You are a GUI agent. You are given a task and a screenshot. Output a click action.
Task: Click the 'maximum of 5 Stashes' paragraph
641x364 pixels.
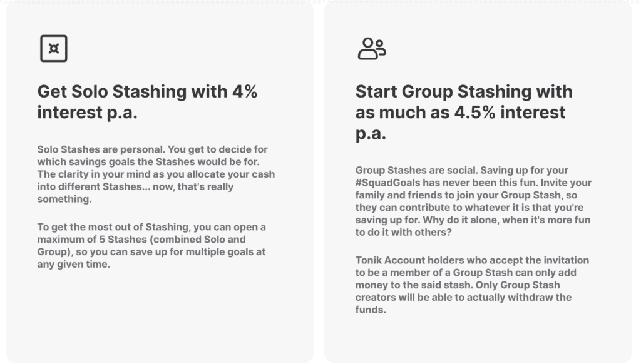[x=151, y=246]
